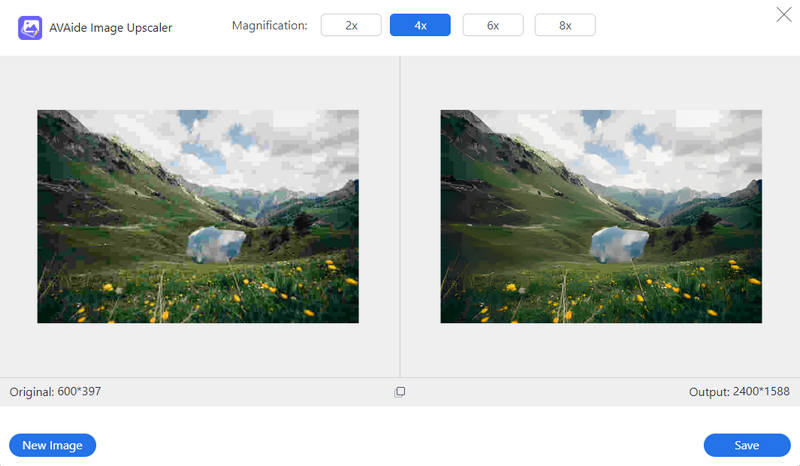Click the Magnification label
The image size is (800, 466).
click(269, 26)
